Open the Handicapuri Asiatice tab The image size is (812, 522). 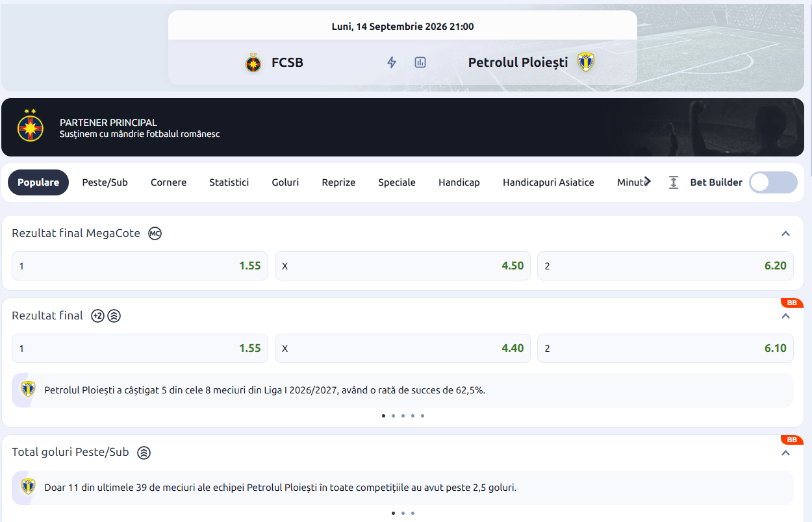click(x=548, y=182)
